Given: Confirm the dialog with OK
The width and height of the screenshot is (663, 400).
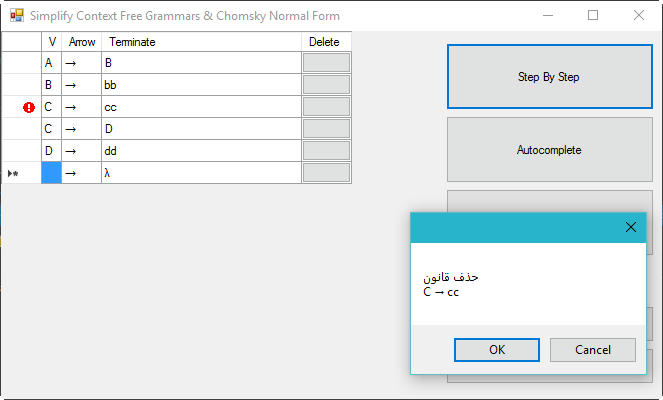Looking at the screenshot, I should 497,350.
